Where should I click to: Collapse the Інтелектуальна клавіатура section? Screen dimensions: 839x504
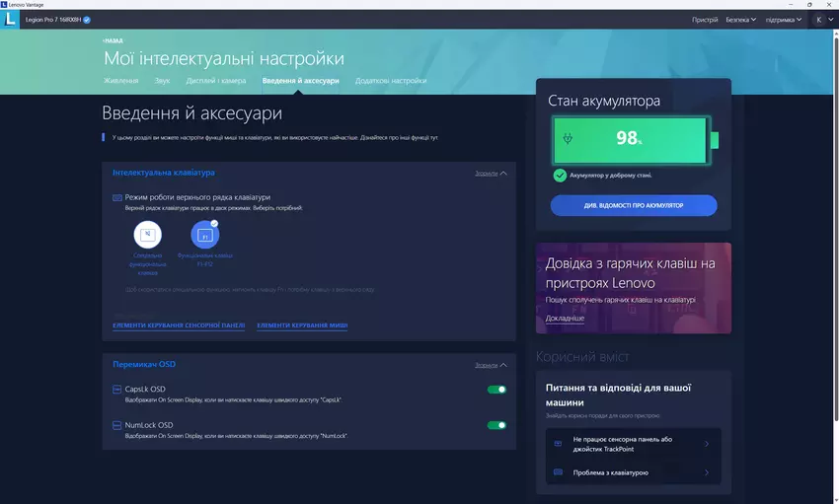[492, 173]
